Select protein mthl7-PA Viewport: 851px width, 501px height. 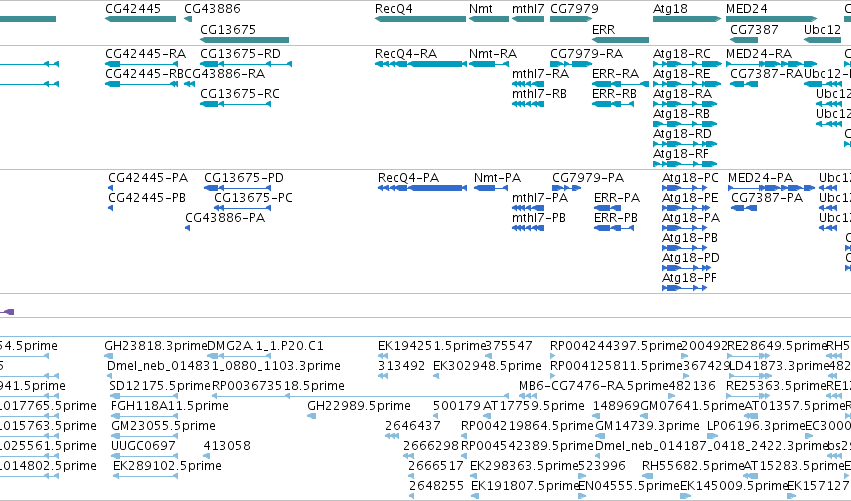pos(528,208)
